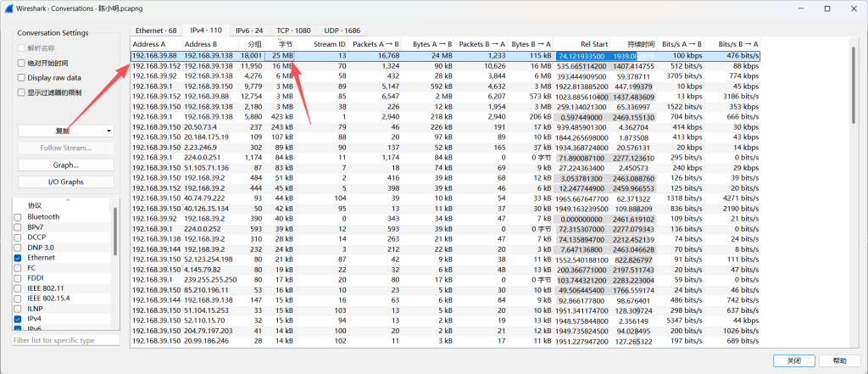Image resolution: width=868 pixels, height=374 pixels.
Task: Sort by Bits/s B → A column header
Action: click(x=732, y=44)
